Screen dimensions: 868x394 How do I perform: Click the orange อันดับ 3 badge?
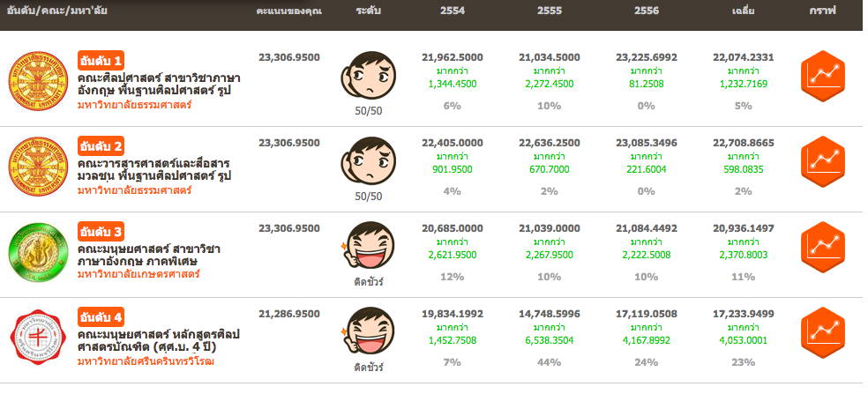point(101,232)
